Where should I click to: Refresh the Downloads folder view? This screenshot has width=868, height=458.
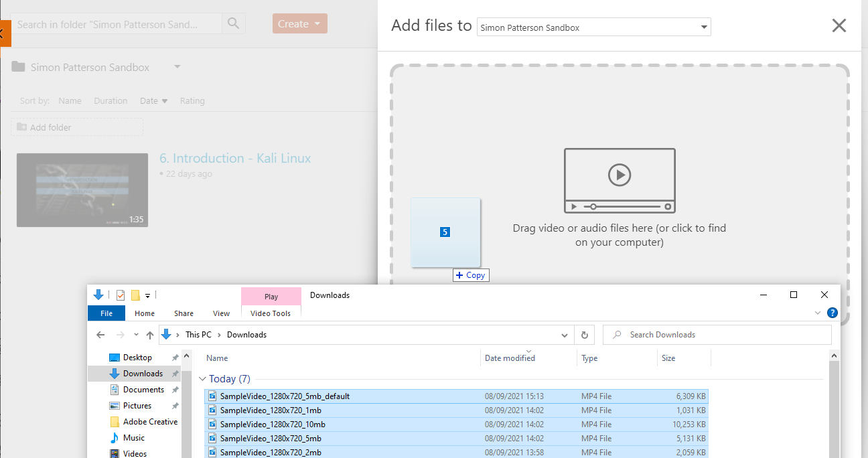(x=585, y=335)
